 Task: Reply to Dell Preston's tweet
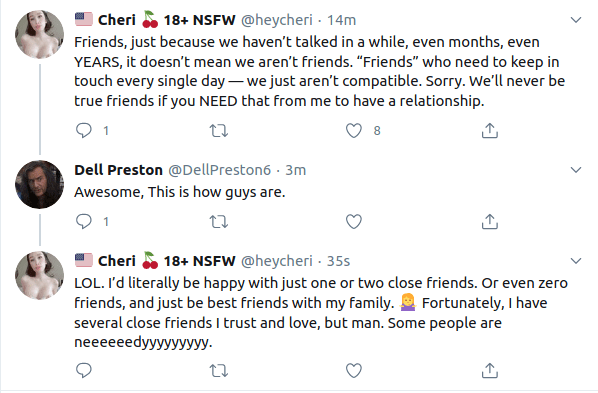84,221
